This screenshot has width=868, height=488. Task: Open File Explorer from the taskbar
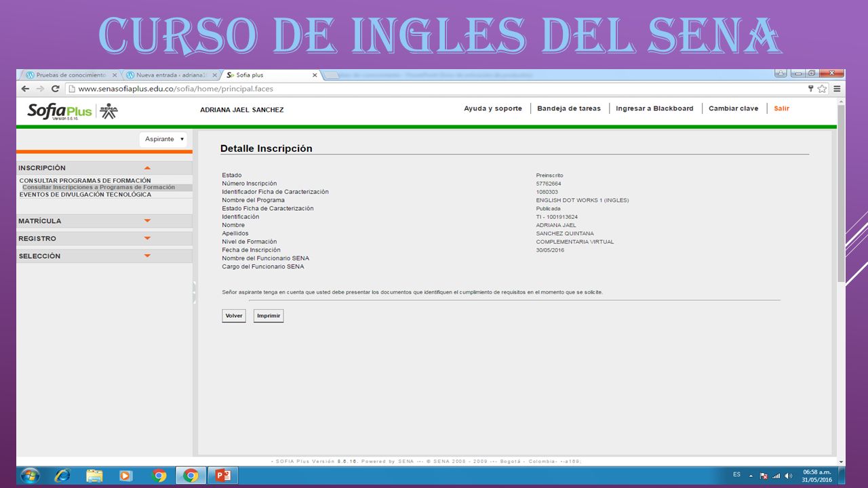coord(94,476)
